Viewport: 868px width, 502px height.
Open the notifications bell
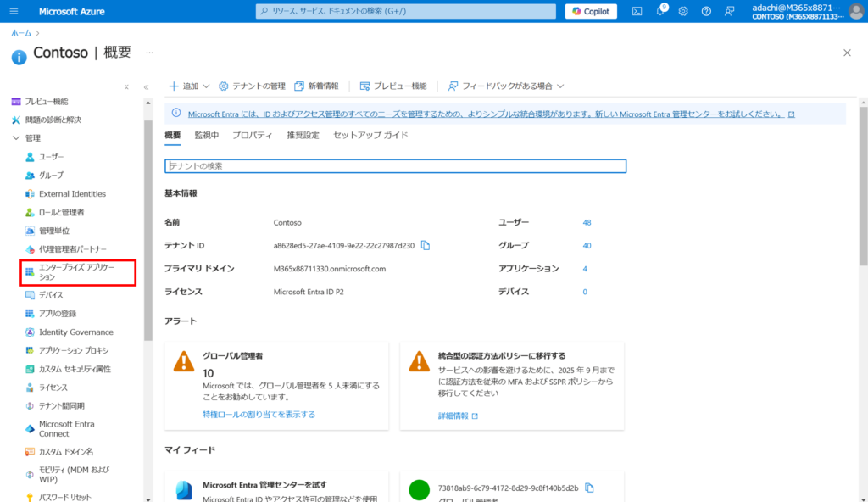point(660,10)
